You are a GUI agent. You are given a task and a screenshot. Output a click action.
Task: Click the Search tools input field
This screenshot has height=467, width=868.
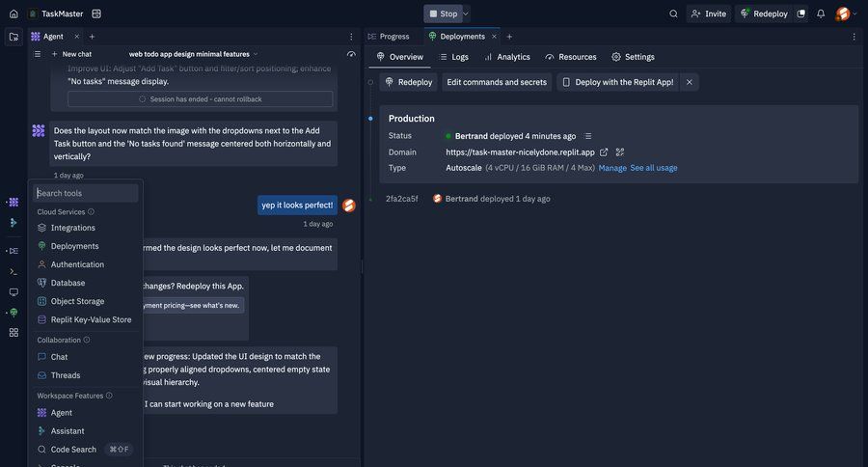pos(85,193)
